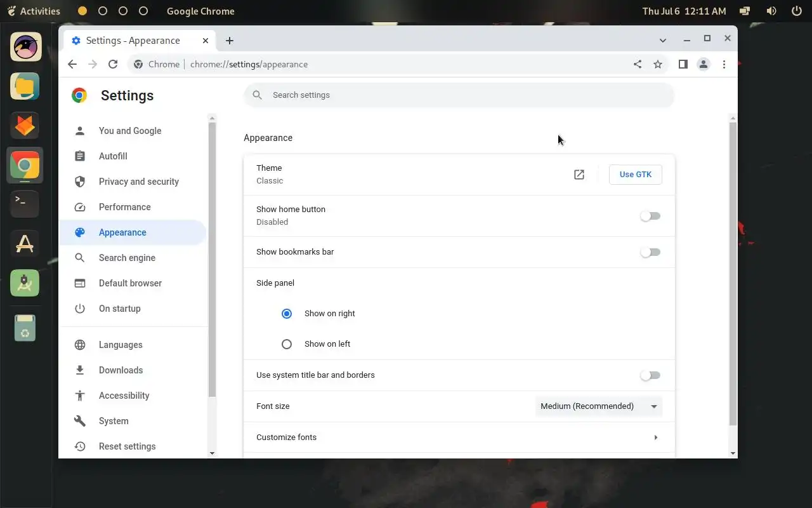The image size is (812, 508).
Task: Open the side panel icon
Action: (683, 64)
